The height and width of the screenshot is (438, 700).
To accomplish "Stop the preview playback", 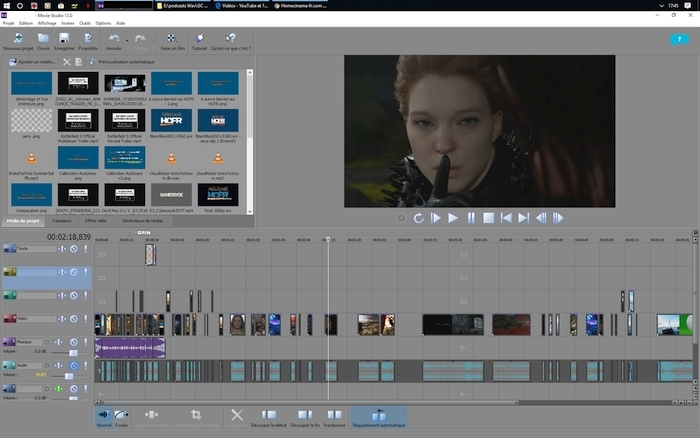I will 488,218.
